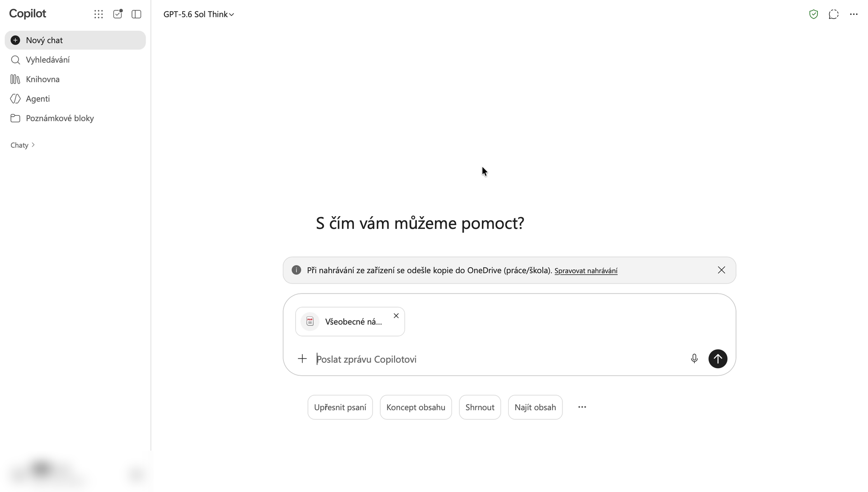Image resolution: width=868 pixels, height=492 pixels.
Task: Open the chat bubble icon at top right
Action: (834, 14)
